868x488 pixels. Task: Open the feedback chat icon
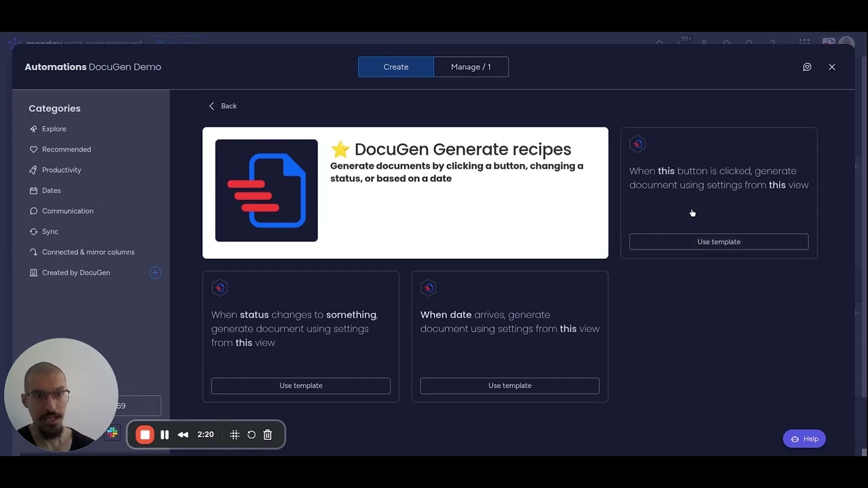pyautogui.click(x=807, y=67)
